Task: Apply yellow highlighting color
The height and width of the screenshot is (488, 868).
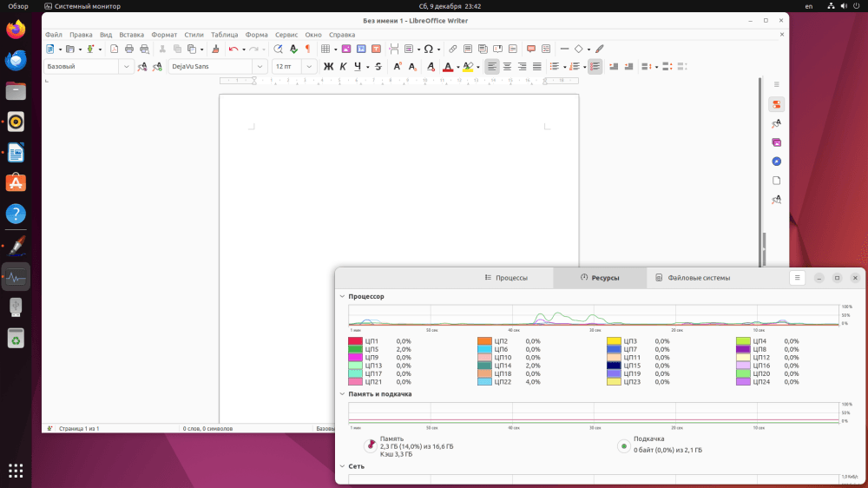Action: tap(468, 67)
